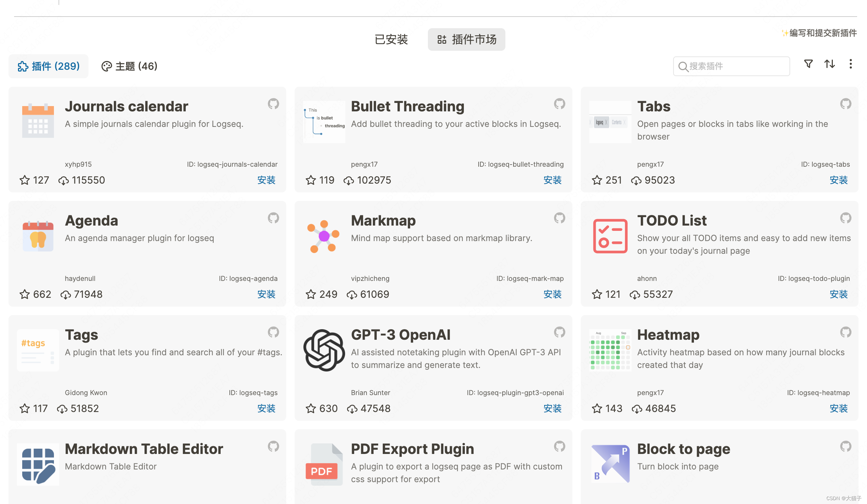867x504 pixels.
Task: Click the 115550 download count
Action: point(88,180)
